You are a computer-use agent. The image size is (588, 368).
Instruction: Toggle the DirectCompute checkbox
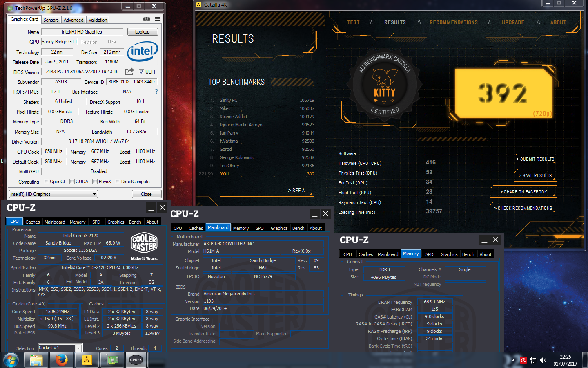[117, 182]
